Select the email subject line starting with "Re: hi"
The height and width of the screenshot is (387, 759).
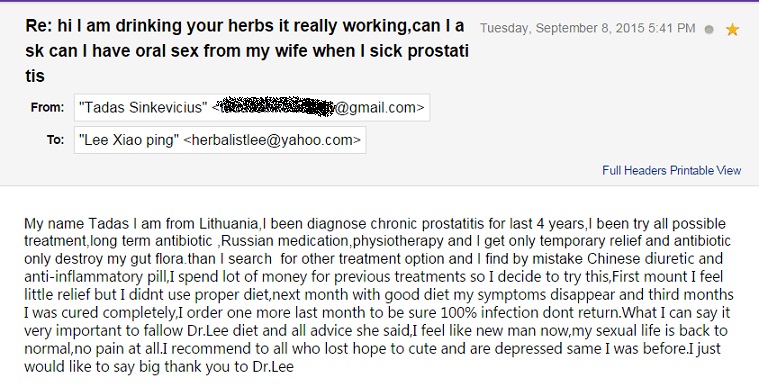[x=247, y=51]
